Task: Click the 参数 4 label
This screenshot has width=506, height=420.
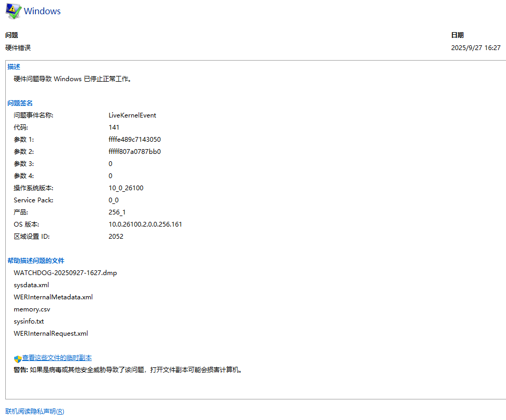Action: (x=24, y=176)
